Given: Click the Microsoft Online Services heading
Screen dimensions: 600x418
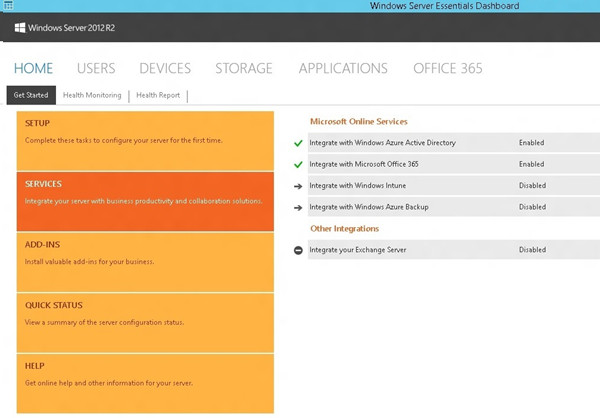Looking at the screenshot, I should (x=359, y=122).
